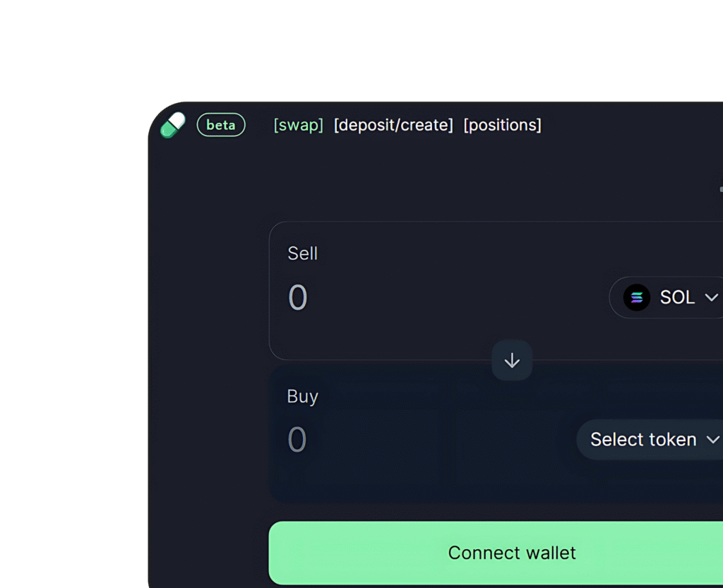Switch to the [deposit/create] tab

(393, 125)
